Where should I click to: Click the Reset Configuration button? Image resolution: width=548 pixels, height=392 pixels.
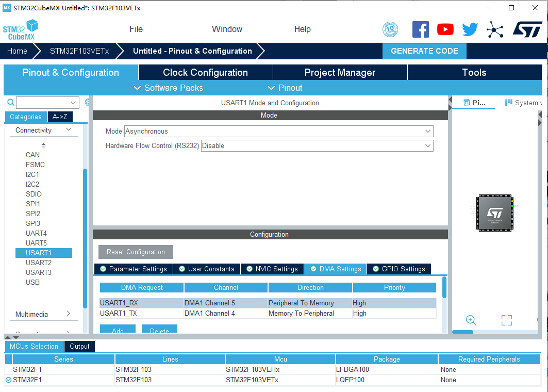pos(136,252)
